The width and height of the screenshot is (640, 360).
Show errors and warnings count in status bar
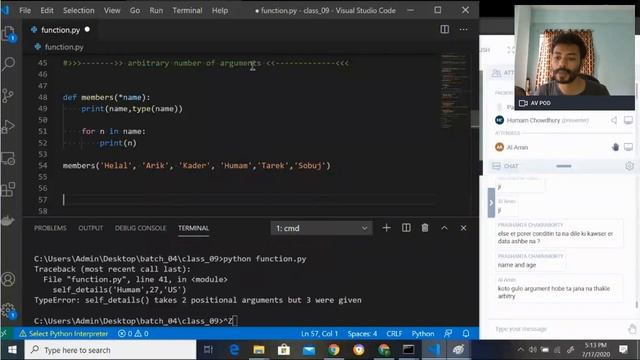(x=133, y=333)
